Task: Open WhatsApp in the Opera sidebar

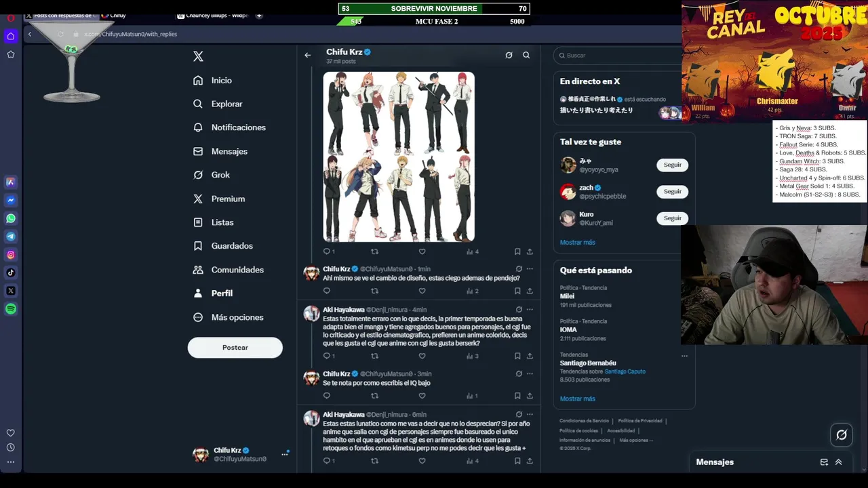Action: (11, 218)
